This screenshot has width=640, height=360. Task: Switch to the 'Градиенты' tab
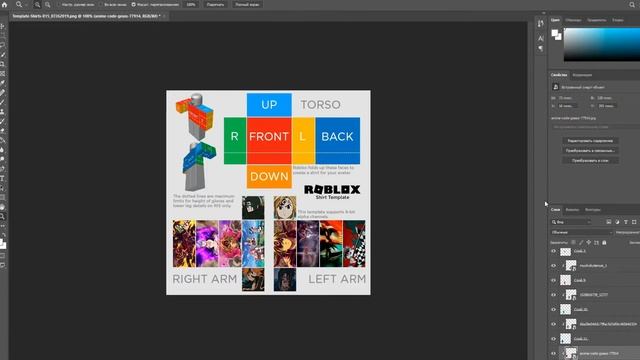596,20
